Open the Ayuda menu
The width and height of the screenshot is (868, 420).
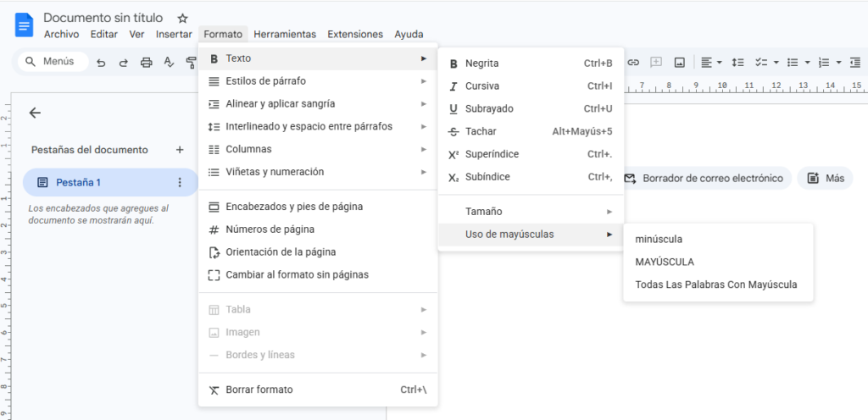pyautogui.click(x=409, y=34)
